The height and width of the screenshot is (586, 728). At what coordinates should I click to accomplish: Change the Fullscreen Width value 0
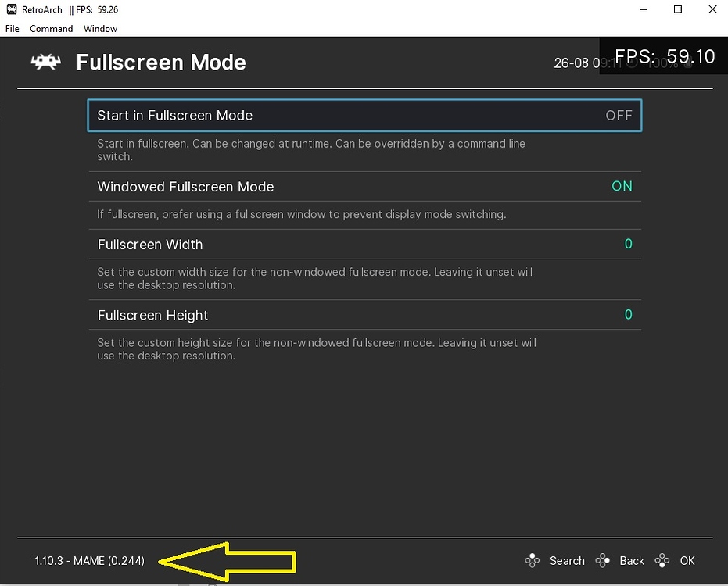tap(628, 244)
